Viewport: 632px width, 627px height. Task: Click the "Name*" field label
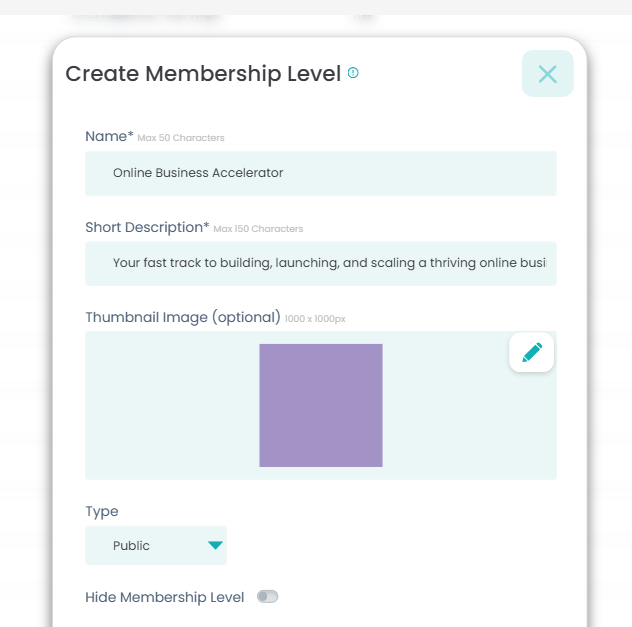tap(109, 136)
